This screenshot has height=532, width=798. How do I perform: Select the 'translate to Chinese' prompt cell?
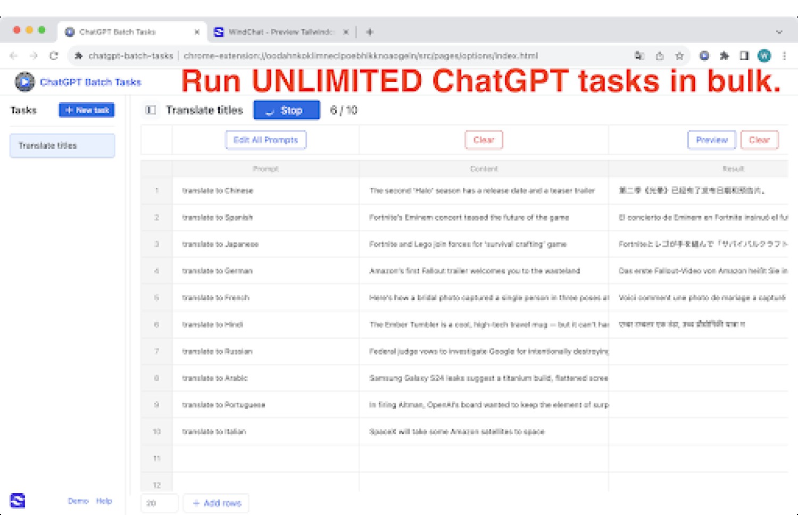click(x=266, y=190)
